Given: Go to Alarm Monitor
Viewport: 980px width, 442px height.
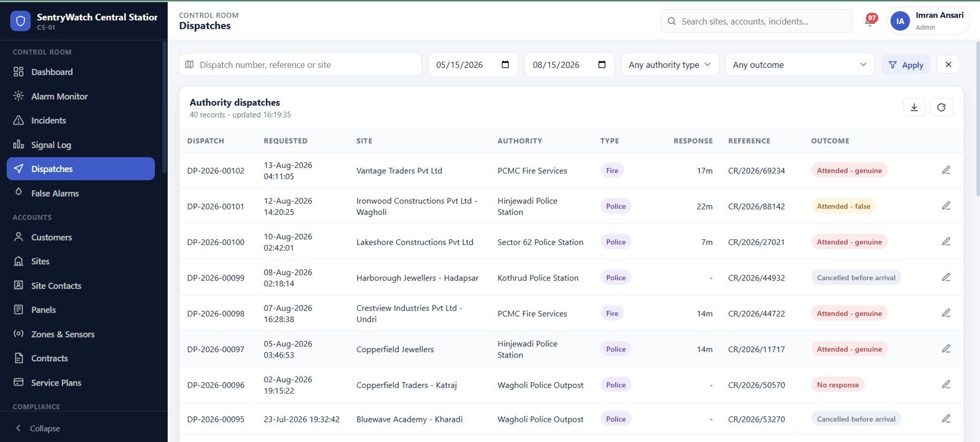Looking at the screenshot, I should (81, 96).
